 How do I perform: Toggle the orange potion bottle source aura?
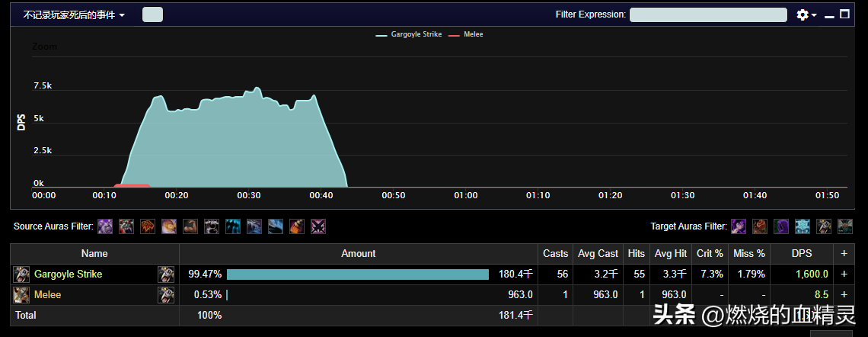(296, 226)
